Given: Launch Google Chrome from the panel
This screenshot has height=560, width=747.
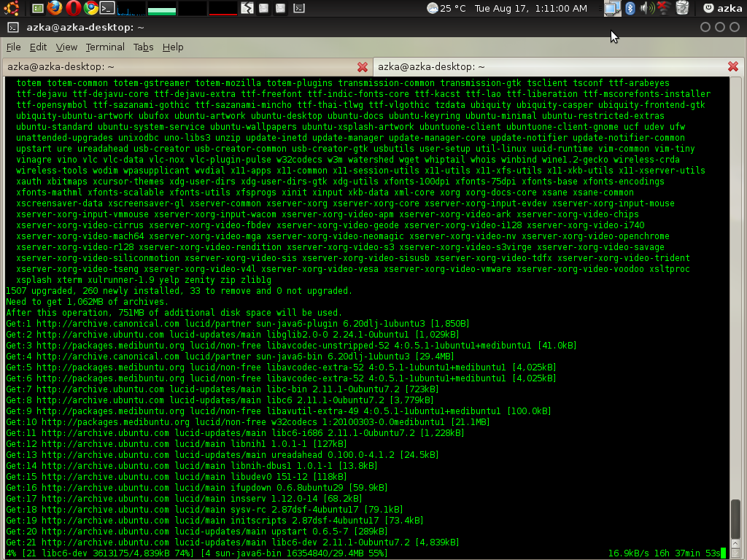Looking at the screenshot, I should click(90, 8).
